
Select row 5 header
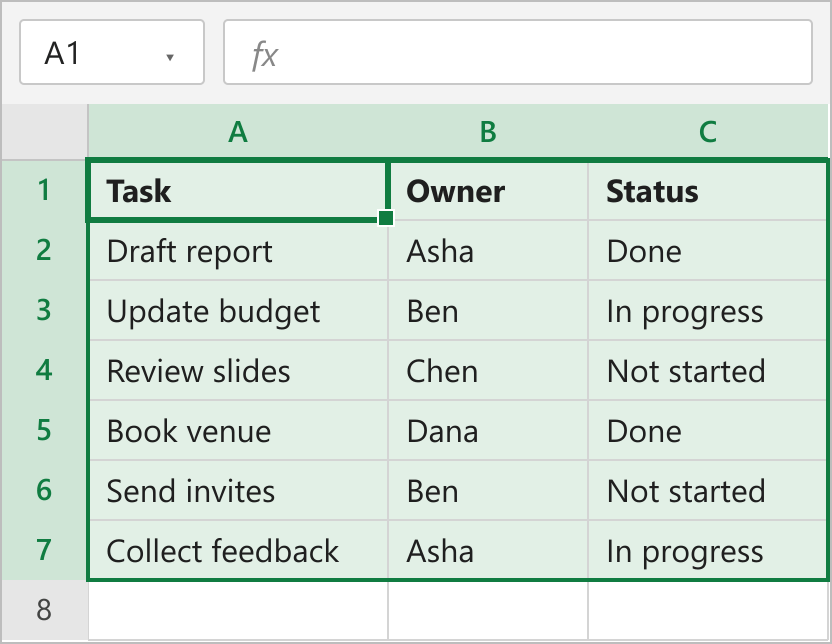click(x=45, y=430)
